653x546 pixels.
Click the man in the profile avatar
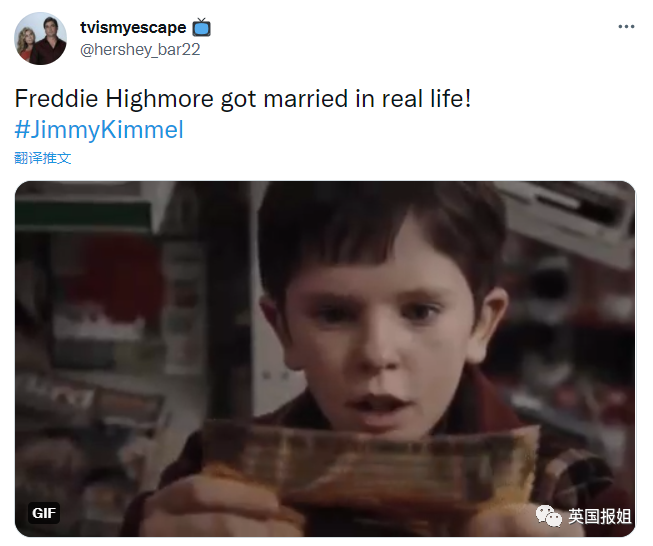[49, 41]
